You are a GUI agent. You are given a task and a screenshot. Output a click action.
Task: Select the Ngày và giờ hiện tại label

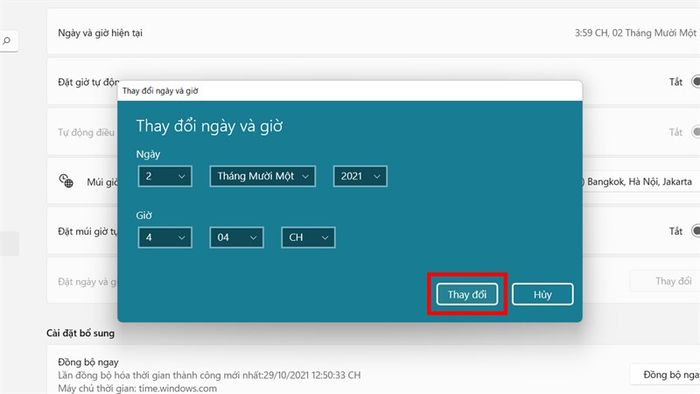point(100,33)
